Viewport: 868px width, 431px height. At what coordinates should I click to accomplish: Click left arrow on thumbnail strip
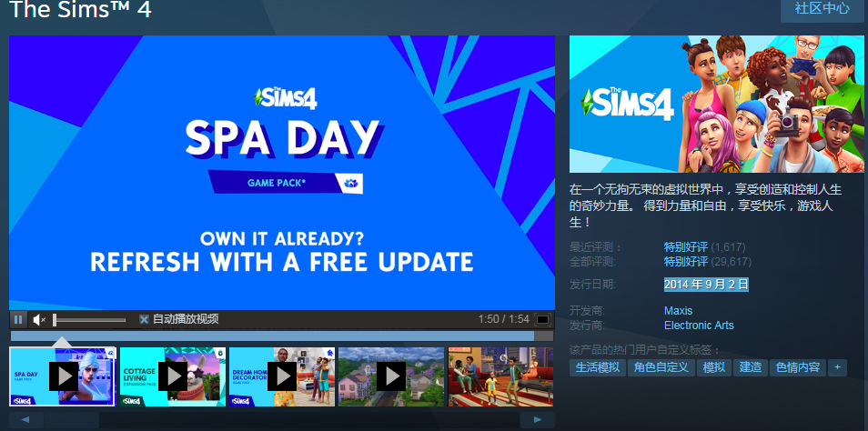[x=26, y=420]
